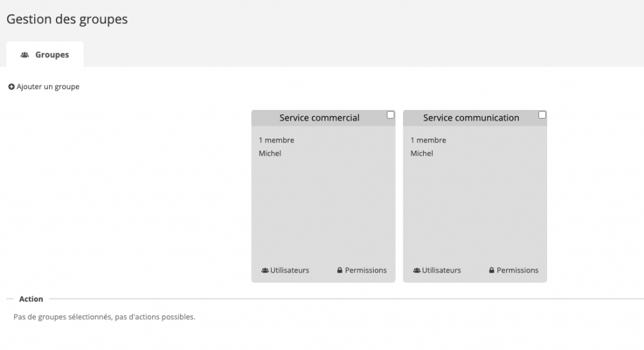Image resolution: width=644 pixels, height=350 pixels.
Task: Open the Ajouter un groupe link
Action: coord(48,87)
